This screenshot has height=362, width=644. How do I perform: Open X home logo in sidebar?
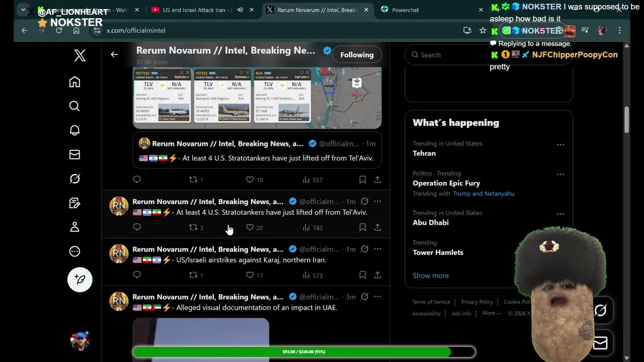[x=79, y=55]
